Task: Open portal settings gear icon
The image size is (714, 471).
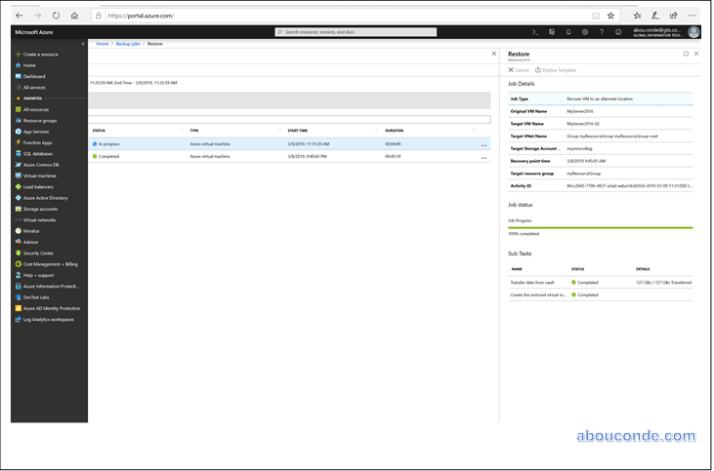Action: (584, 32)
